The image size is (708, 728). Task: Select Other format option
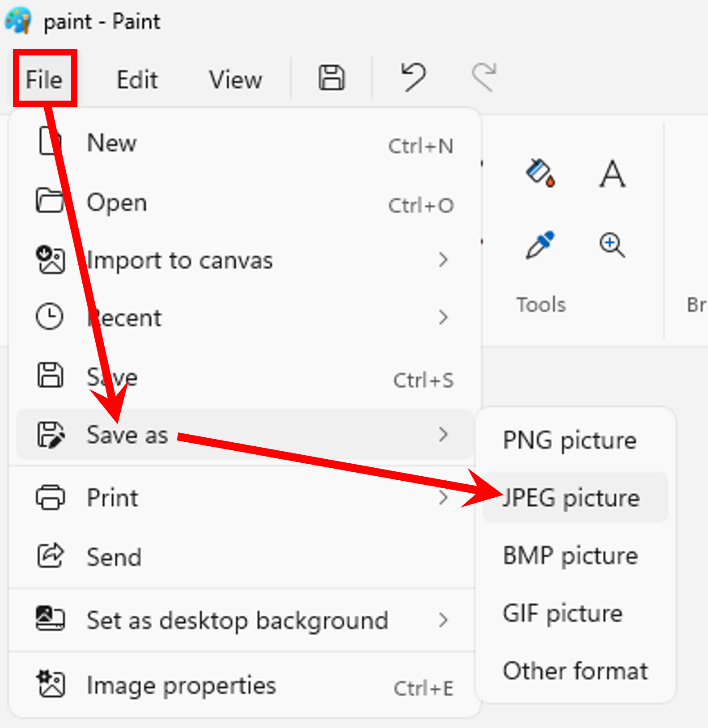575,671
